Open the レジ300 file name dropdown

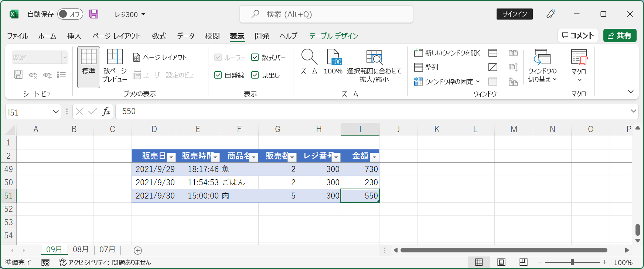tap(130, 14)
